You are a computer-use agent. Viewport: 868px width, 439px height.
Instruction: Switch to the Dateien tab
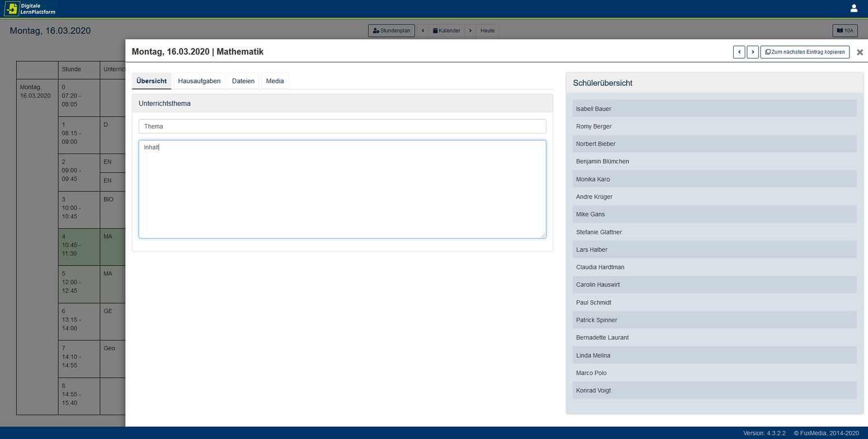tap(243, 81)
